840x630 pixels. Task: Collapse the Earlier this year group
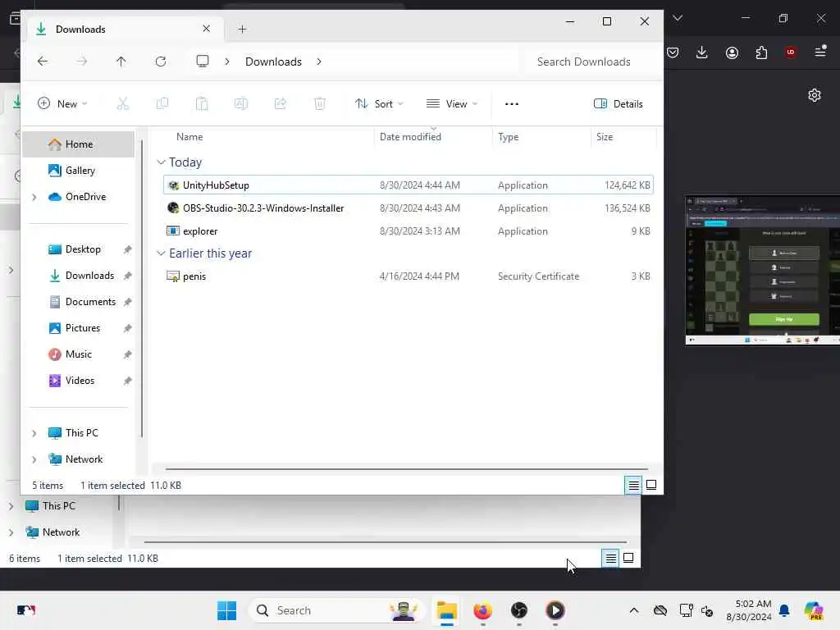(161, 253)
